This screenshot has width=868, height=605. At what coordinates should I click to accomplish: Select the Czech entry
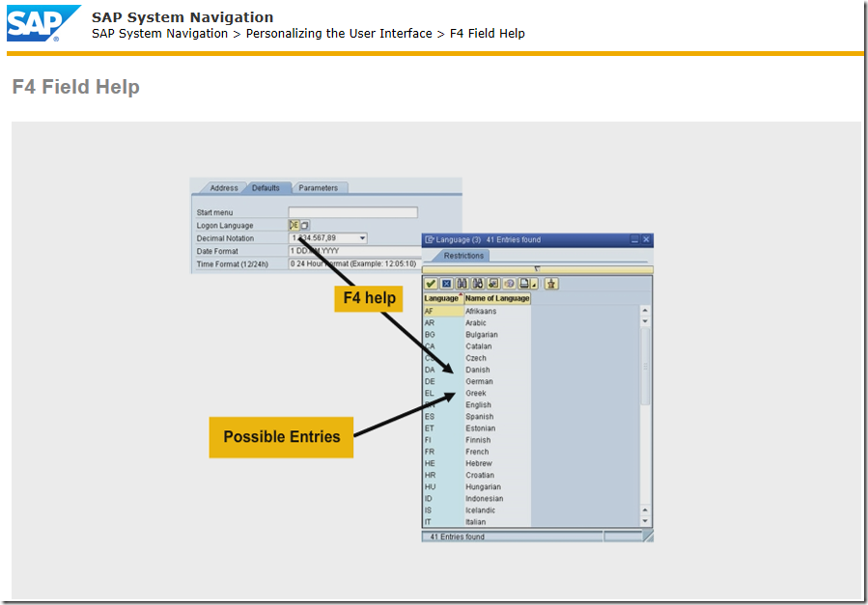point(477,358)
